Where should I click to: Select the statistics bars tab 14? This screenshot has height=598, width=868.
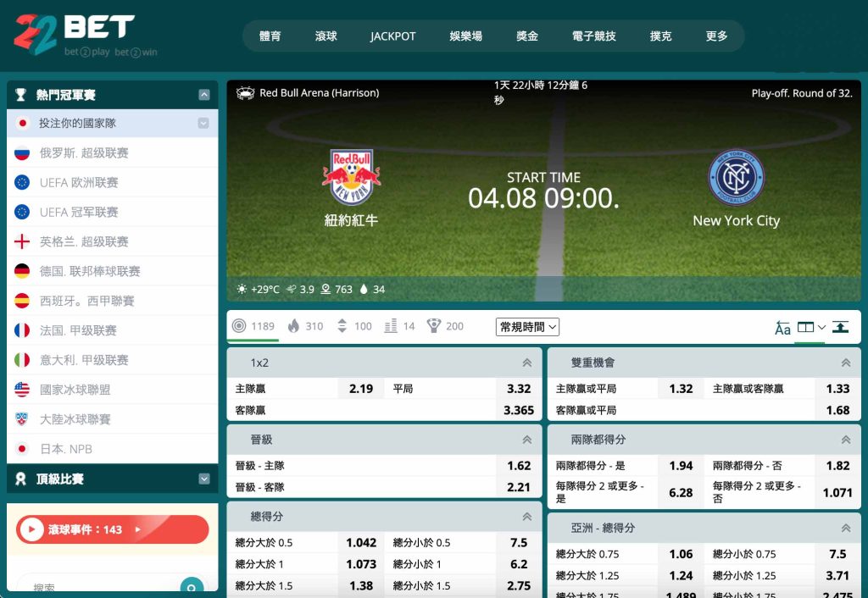(x=400, y=326)
